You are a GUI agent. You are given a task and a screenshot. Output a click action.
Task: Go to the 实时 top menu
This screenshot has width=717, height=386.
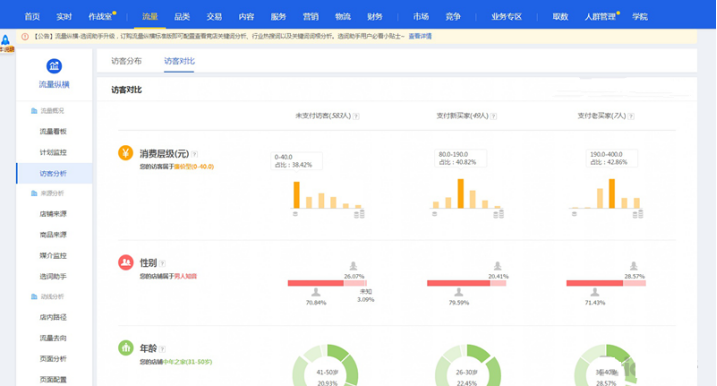tap(64, 16)
